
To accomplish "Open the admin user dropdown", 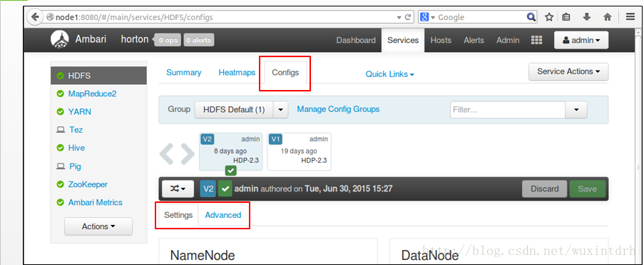I will point(581,40).
